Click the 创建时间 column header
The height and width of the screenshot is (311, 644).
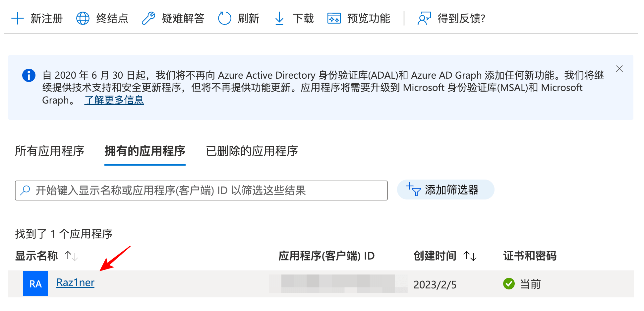[x=435, y=256]
